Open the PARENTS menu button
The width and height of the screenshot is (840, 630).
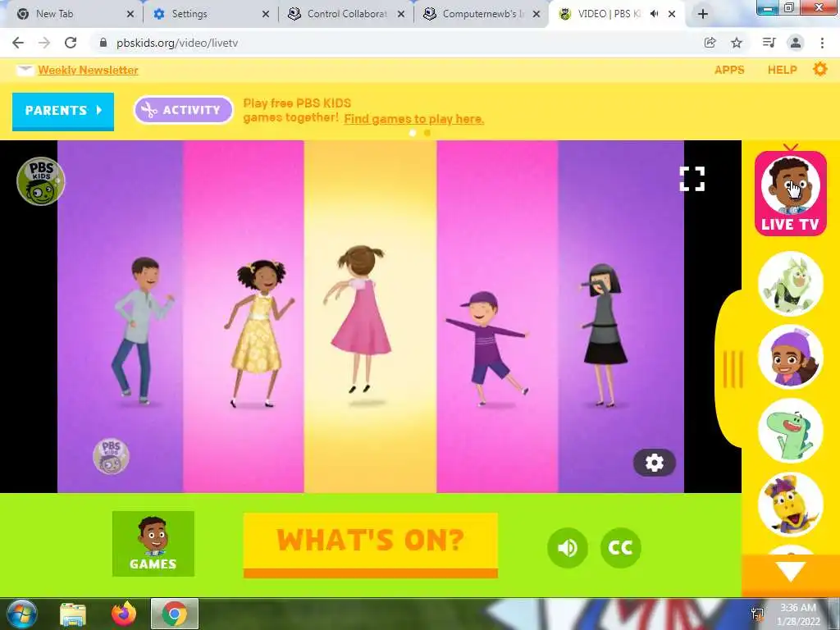63,111
